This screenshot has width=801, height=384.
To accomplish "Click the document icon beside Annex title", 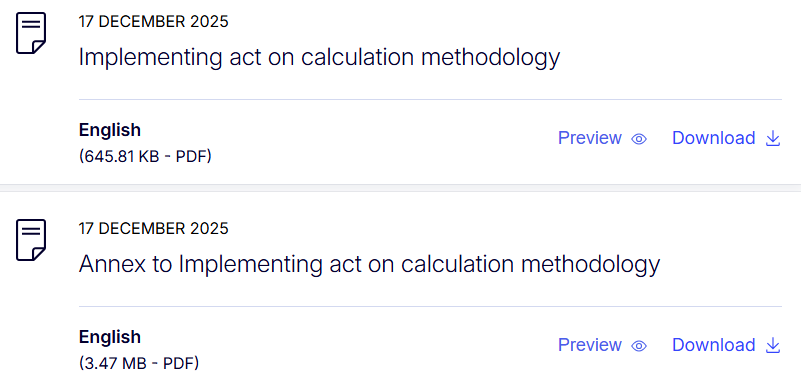I will click(x=31, y=240).
